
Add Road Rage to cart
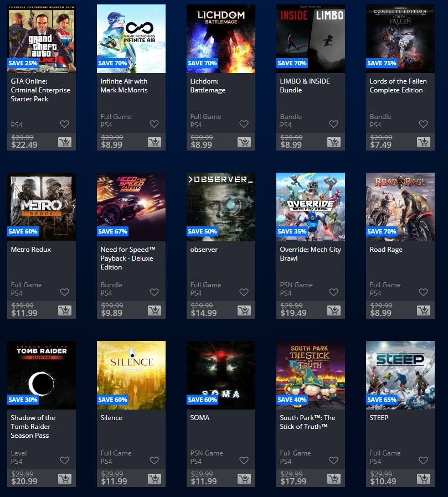point(424,310)
